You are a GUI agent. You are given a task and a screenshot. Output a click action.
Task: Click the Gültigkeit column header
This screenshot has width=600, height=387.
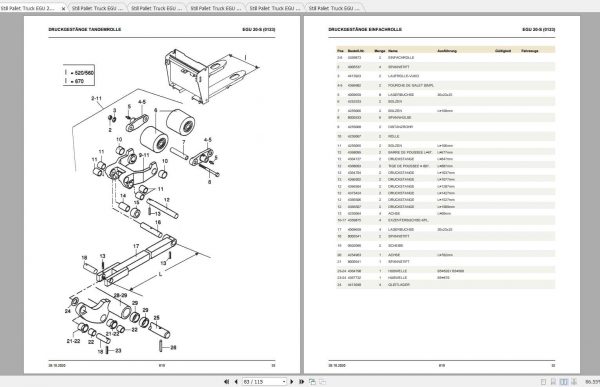click(x=503, y=51)
